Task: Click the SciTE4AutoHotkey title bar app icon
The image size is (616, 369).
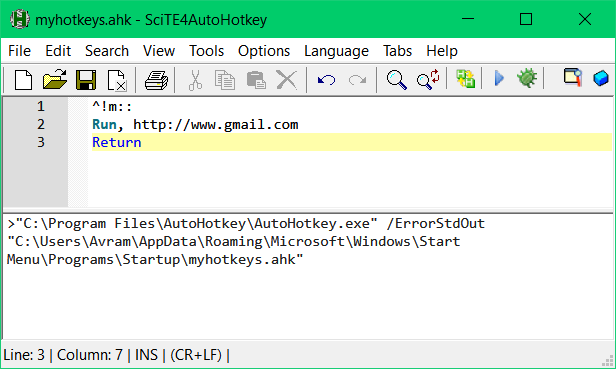Action: tap(20, 19)
